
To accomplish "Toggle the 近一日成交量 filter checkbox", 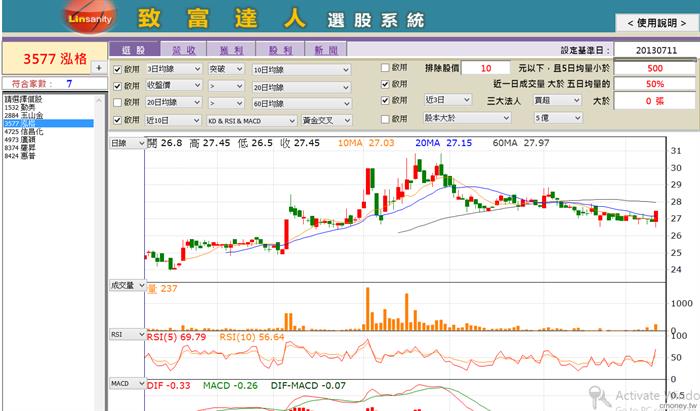I will click(385, 84).
